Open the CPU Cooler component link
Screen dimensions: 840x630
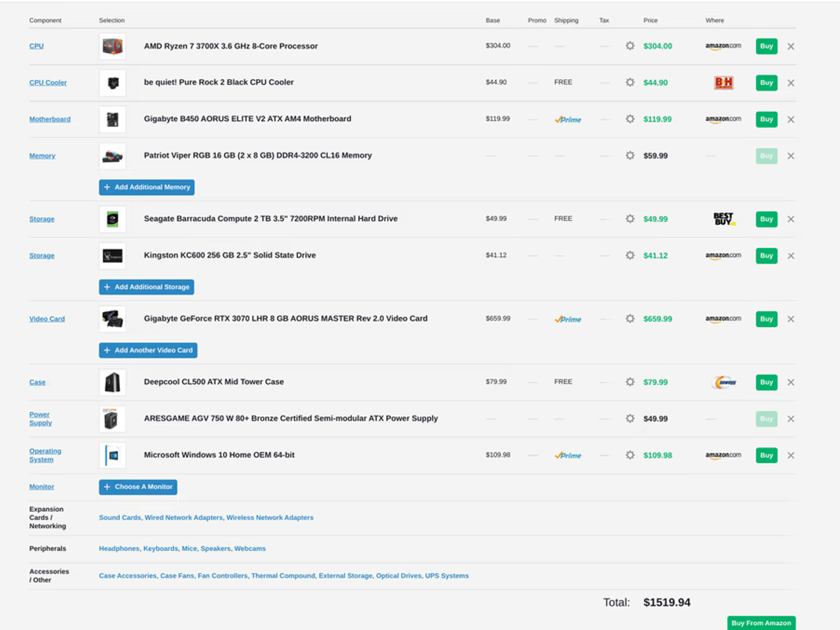[48, 82]
